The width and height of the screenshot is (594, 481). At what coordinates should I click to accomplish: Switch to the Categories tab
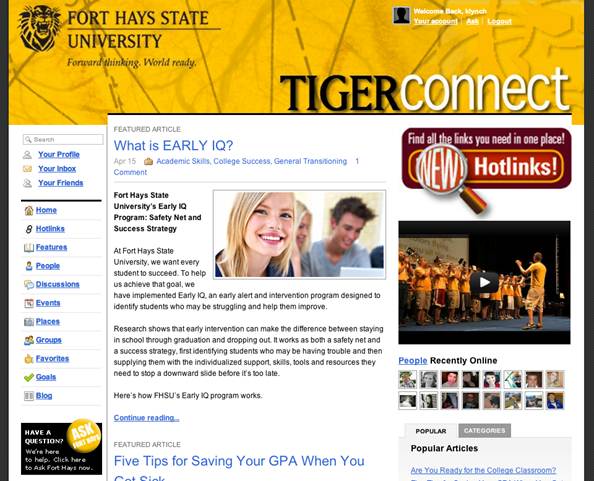point(485,431)
